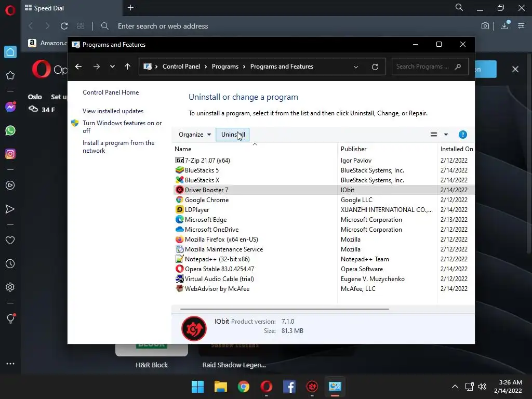This screenshot has width=532, height=399.
Task: Expand the Organize dropdown
Action: pyautogui.click(x=195, y=135)
